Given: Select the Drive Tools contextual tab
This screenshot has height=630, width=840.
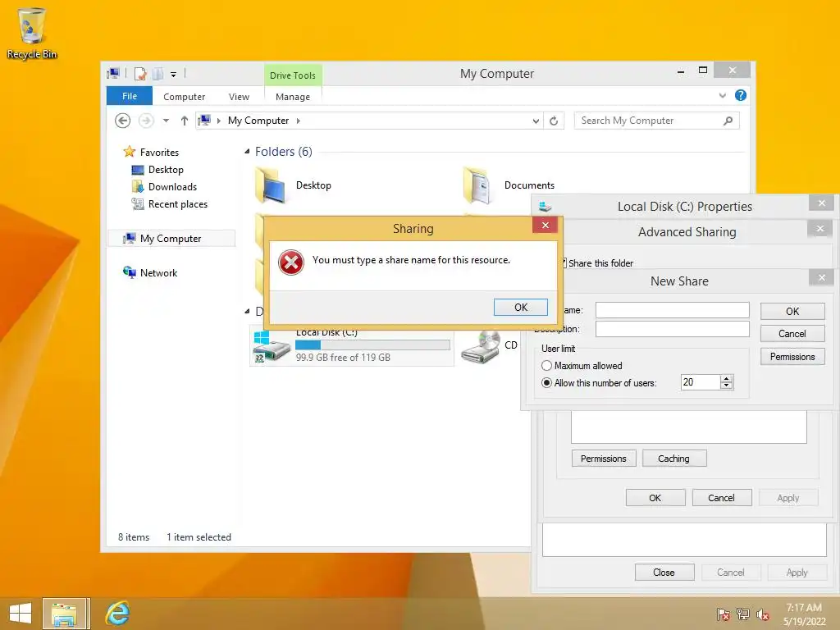Looking at the screenshot, I should click(x=293, y=75).
